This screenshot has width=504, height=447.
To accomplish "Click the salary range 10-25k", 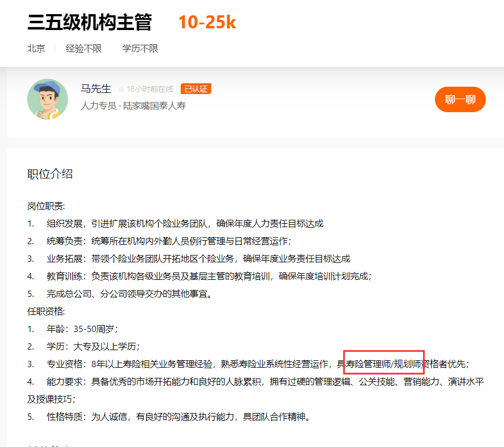I will click(207, 22).
